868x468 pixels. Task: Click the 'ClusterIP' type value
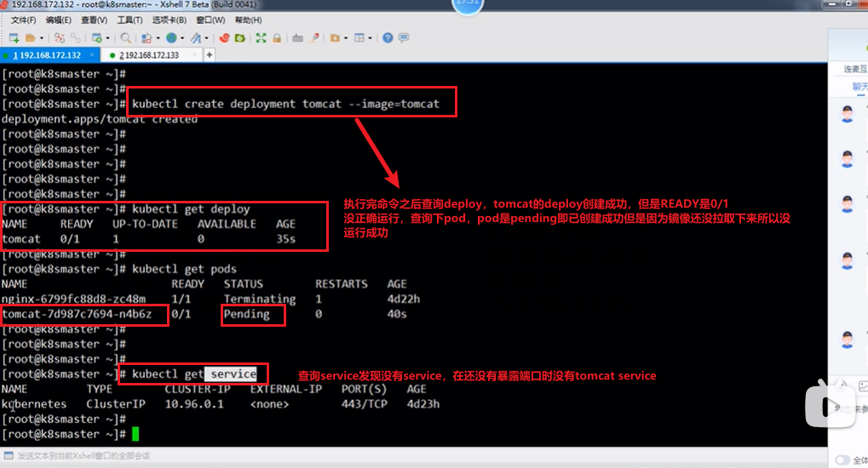(x=116, y=404)
